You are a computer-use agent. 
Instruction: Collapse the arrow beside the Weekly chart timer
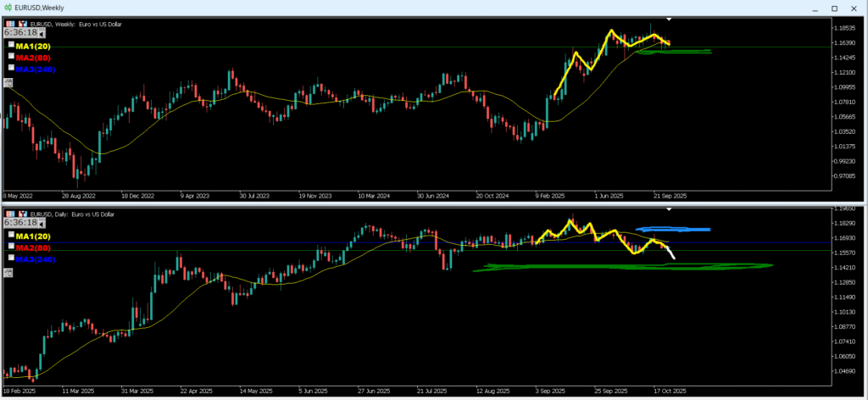(x=42, y=33)
